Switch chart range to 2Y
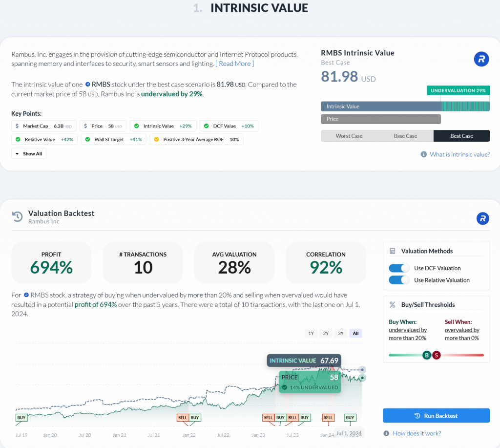This screenshot has height=448, width=500. tap(326, 334)
